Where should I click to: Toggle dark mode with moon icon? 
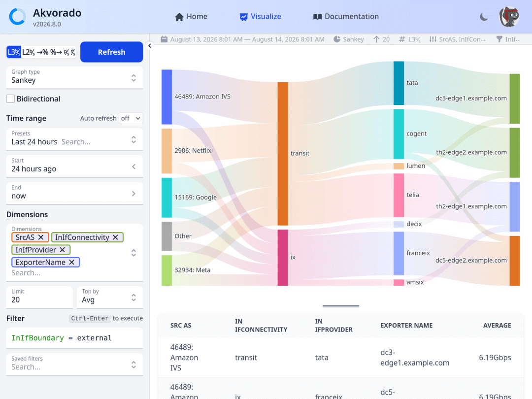[x=484, y=17]
